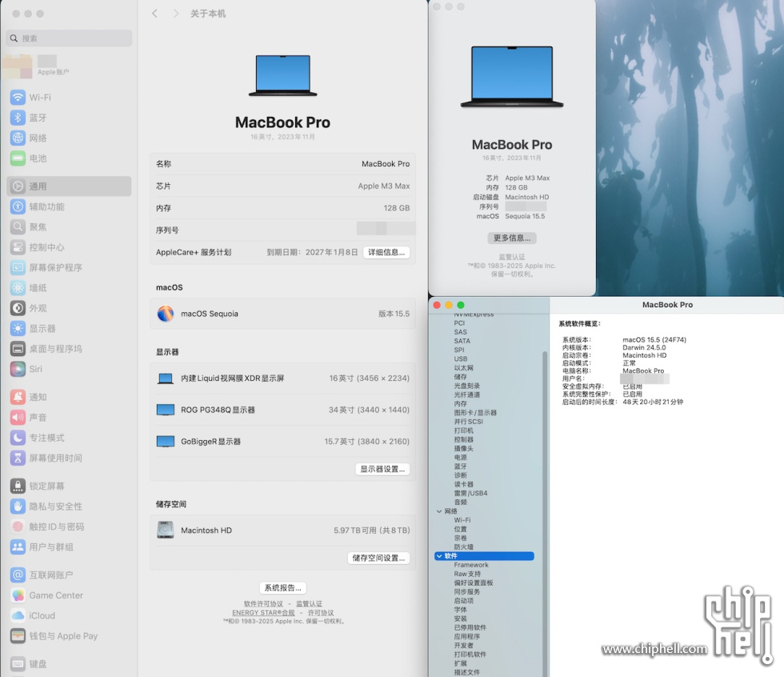
Task: Select 防火墙 in System Information sidebar
Action: click(463, 547)
